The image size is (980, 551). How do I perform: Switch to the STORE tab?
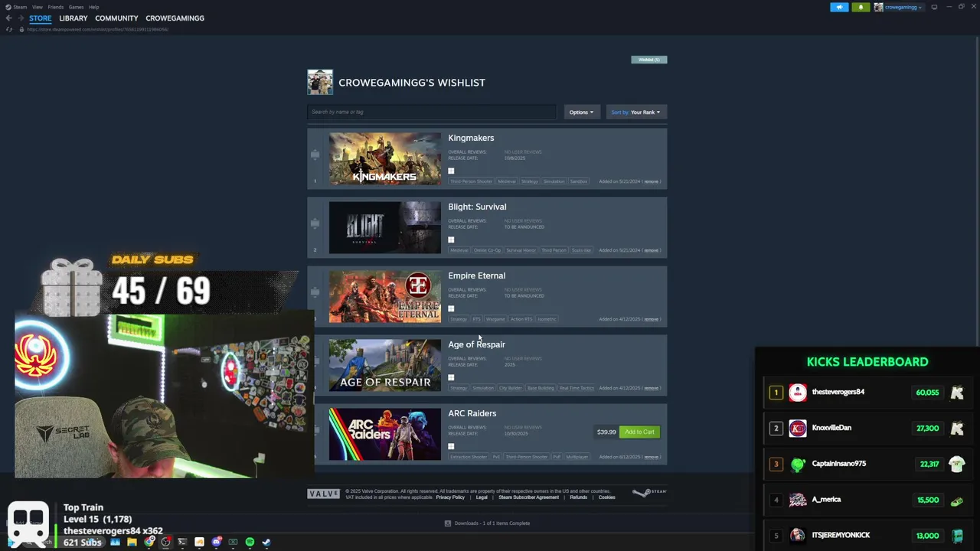pyautogui.click(x=41, y=18)
